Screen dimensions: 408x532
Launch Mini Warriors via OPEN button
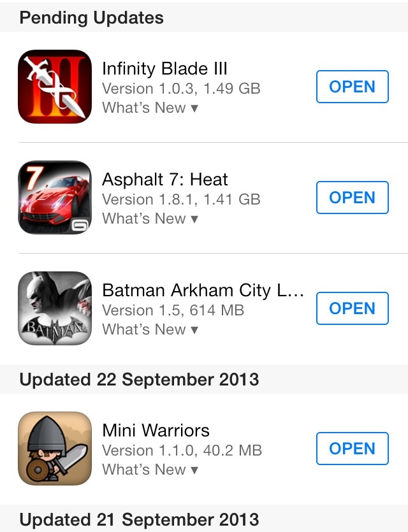[353, 449]
